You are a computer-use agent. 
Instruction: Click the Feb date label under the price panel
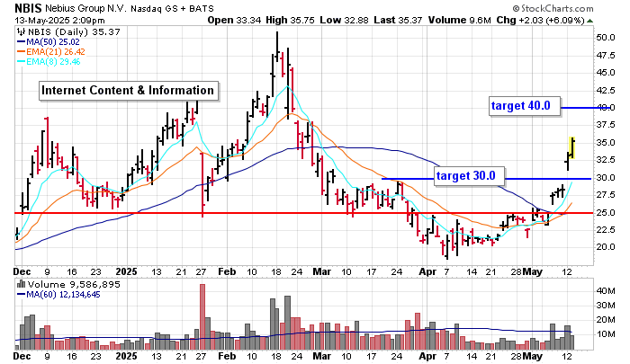227,271
